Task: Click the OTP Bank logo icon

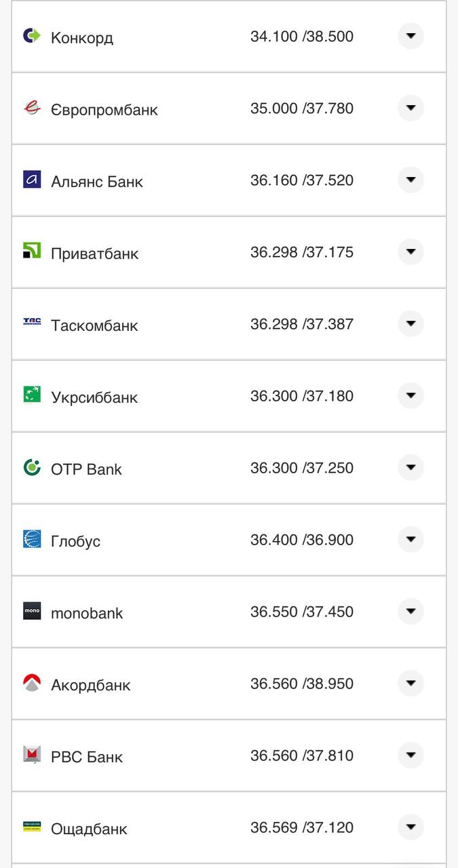Action: [32, 467]
